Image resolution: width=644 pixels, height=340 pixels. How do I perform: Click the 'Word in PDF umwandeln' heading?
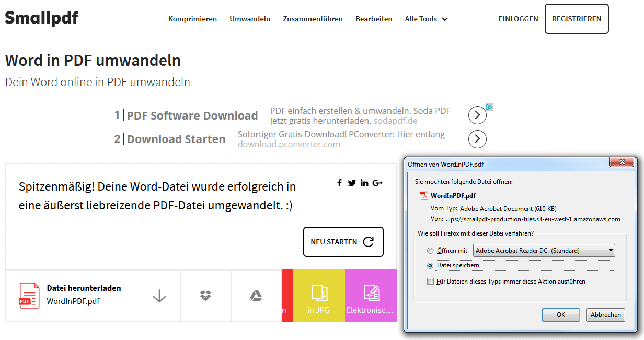pos(93,61)
